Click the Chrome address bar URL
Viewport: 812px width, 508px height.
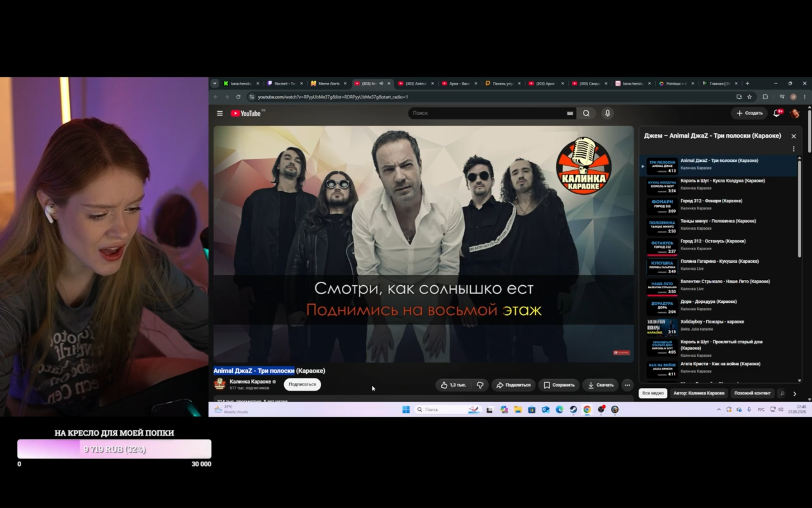[333, 97]
